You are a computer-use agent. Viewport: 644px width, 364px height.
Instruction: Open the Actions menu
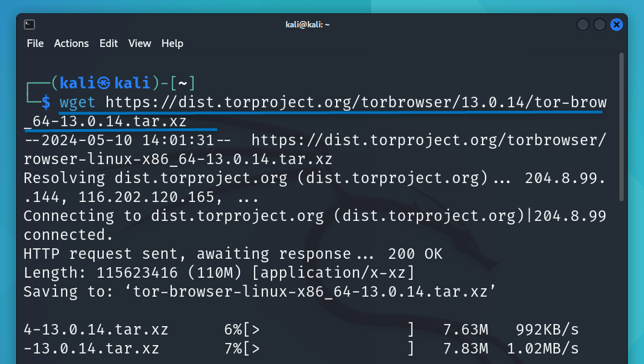click(71, 43)
